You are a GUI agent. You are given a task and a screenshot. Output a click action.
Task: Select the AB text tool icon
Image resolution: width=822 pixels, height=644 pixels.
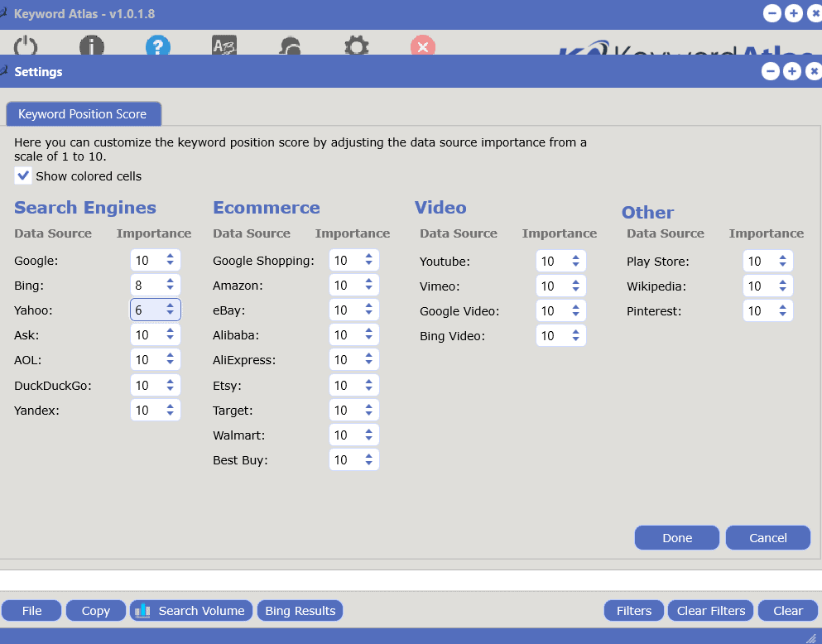click(x=224, y=47)
